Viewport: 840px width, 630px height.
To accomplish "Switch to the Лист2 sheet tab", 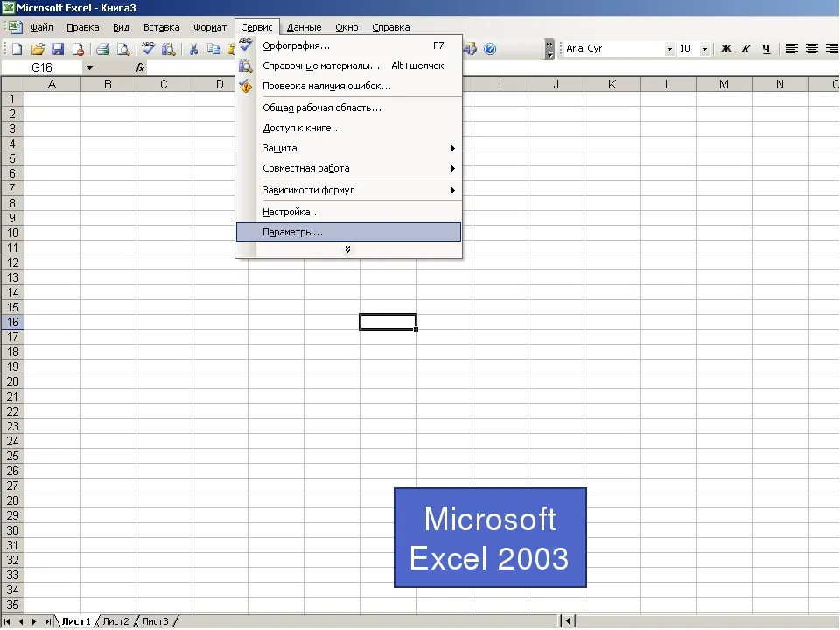I will click(x=115, y=621).
